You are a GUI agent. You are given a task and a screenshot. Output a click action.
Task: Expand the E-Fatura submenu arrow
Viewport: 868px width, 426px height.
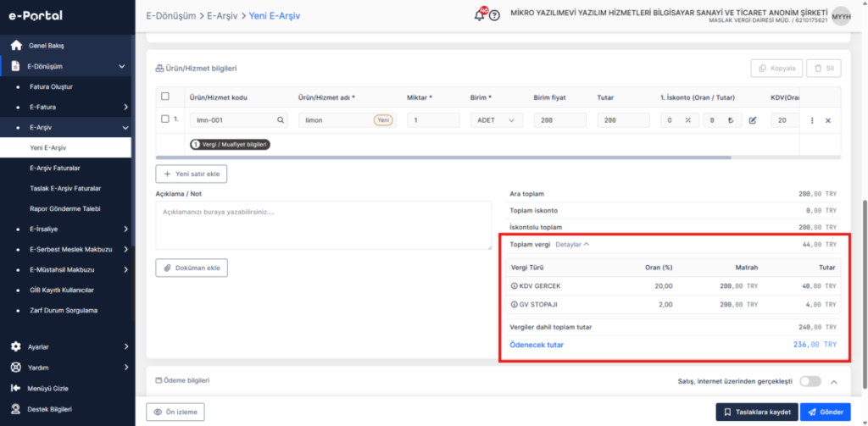126,107
